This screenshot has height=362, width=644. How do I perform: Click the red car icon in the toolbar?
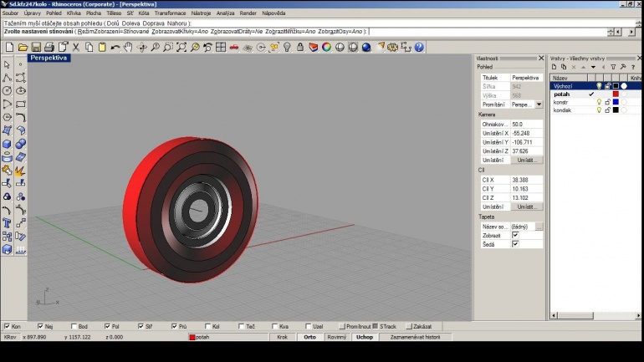pos(234,47)
